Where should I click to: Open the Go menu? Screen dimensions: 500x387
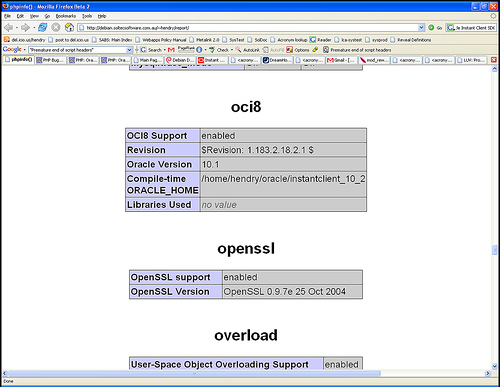[47, 16]
